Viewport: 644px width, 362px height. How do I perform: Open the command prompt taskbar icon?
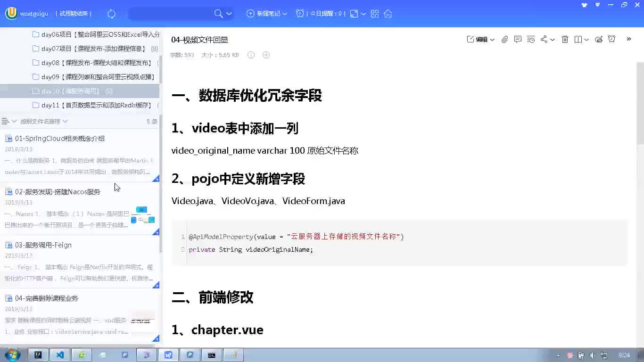[x=212, y=355]
